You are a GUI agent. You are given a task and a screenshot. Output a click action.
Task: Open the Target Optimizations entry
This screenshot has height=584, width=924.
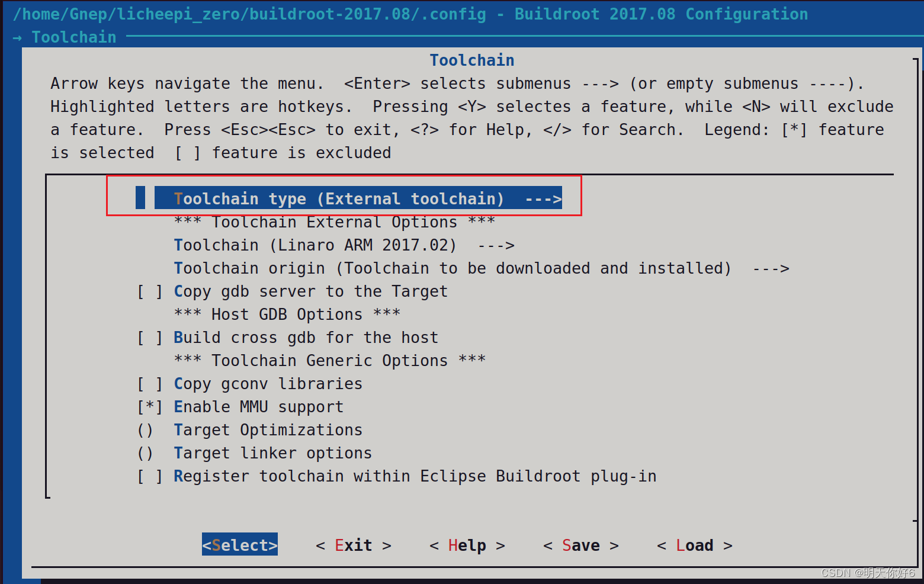pos(268,429)
